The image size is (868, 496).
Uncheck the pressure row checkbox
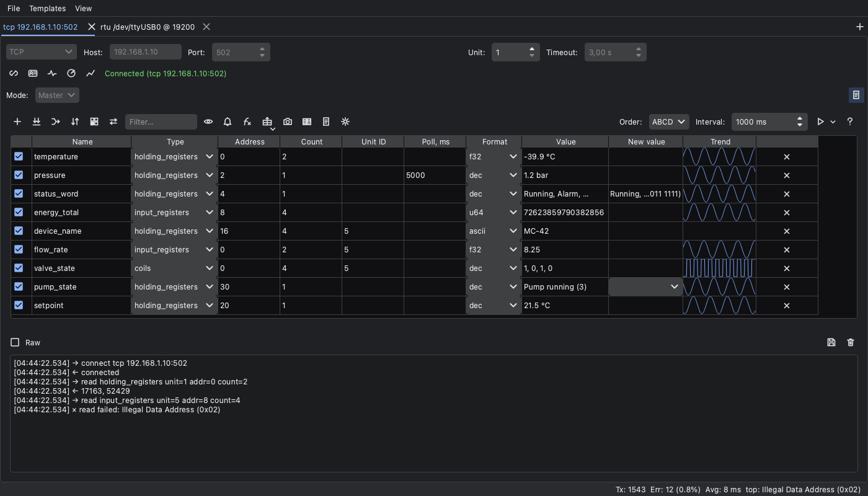point(19,175)
